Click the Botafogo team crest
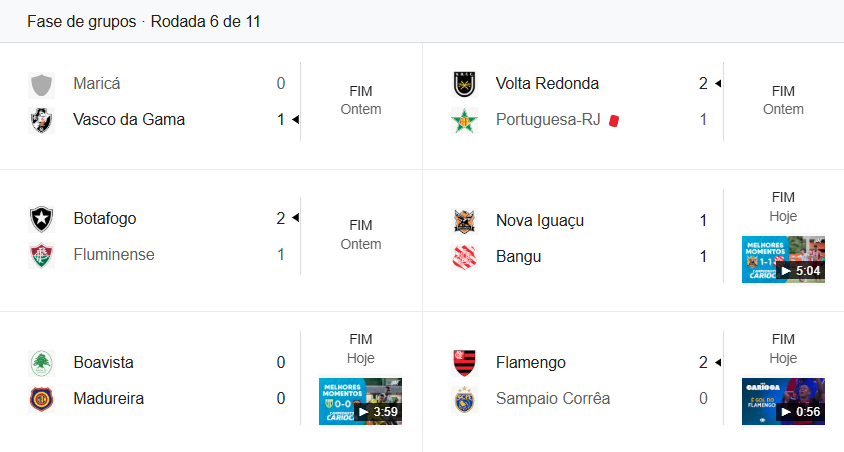The width and height of the screenshot is (844, 452). coord(41,219)
